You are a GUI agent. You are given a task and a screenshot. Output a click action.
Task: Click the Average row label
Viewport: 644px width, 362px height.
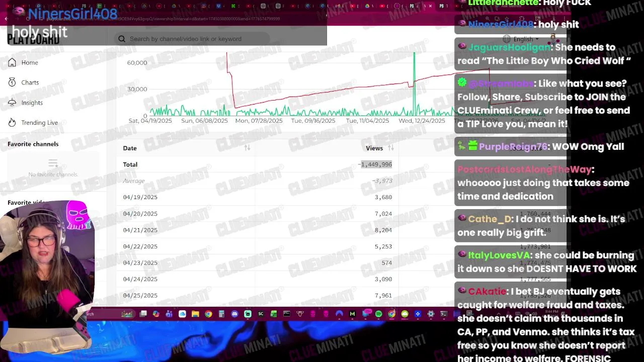point(134,181)
